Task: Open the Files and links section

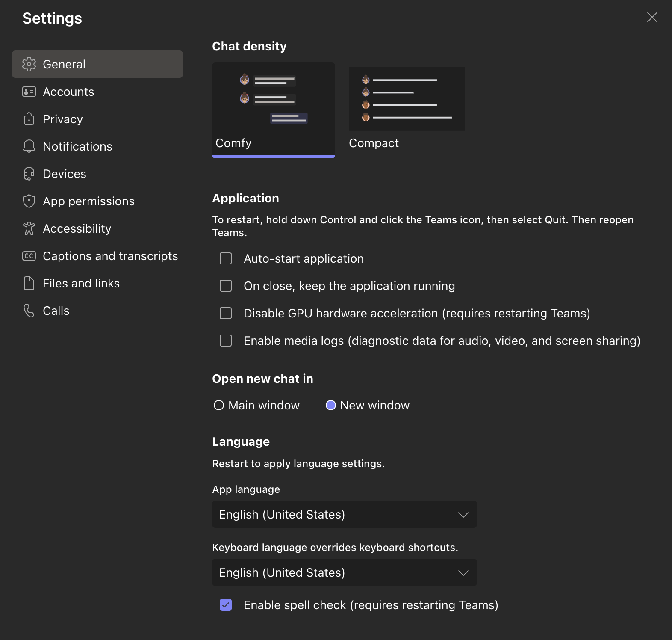Action: coord(81,283)
